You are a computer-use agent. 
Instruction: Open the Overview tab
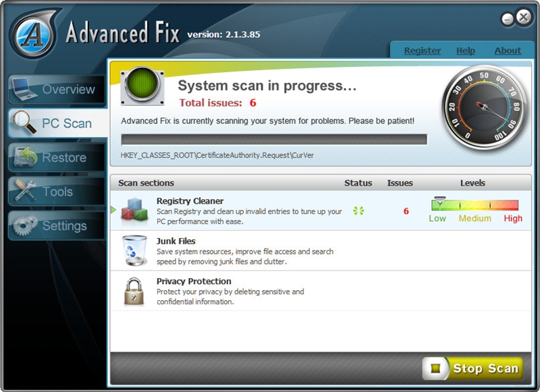tap(57, 89)
